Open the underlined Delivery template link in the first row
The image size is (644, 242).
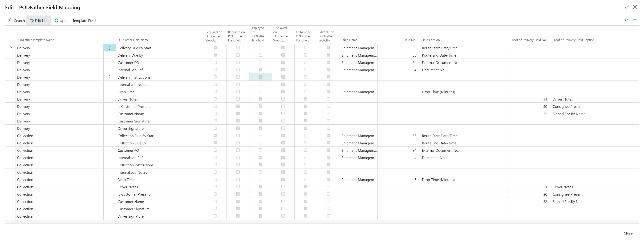coord(23,48)
